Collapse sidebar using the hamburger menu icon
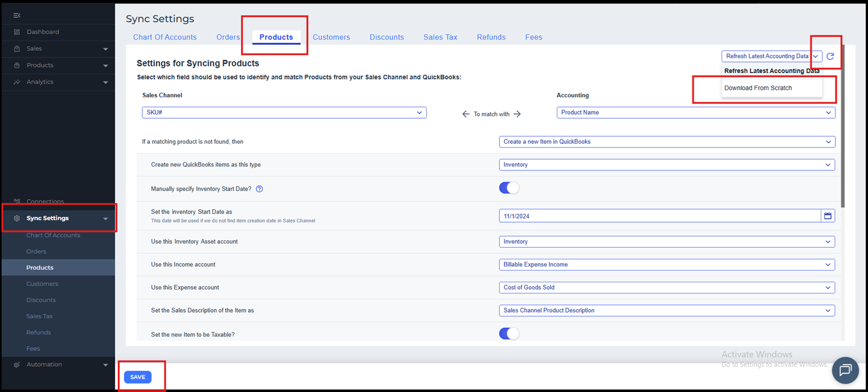 pos(17,15)
